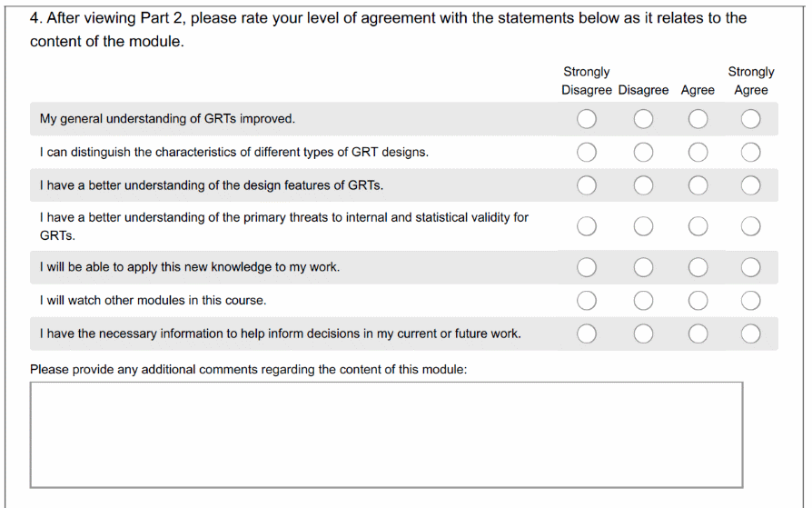
Task: Select Disagree for threats to internal validity statement
Action: 643,225
